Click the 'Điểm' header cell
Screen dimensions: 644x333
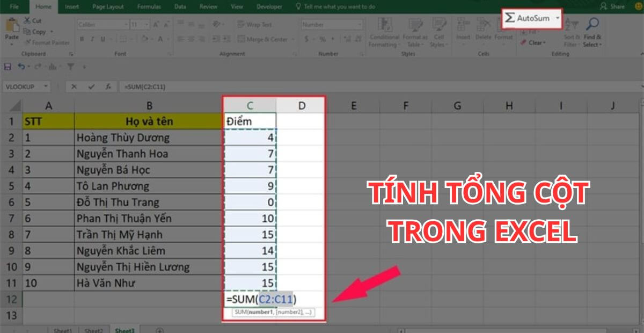click(x=250, y=121)
